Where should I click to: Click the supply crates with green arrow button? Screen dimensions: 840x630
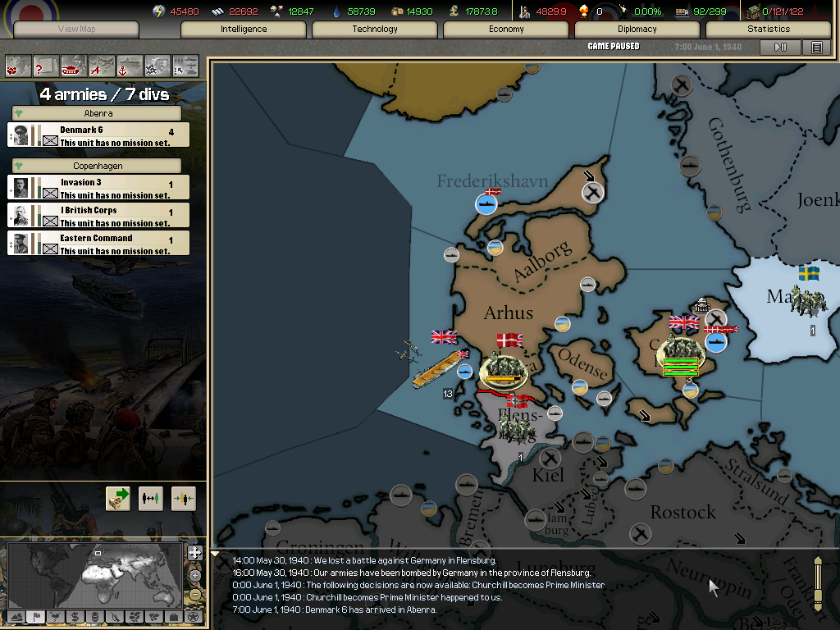pyautogui.click(x=118, y=499)
